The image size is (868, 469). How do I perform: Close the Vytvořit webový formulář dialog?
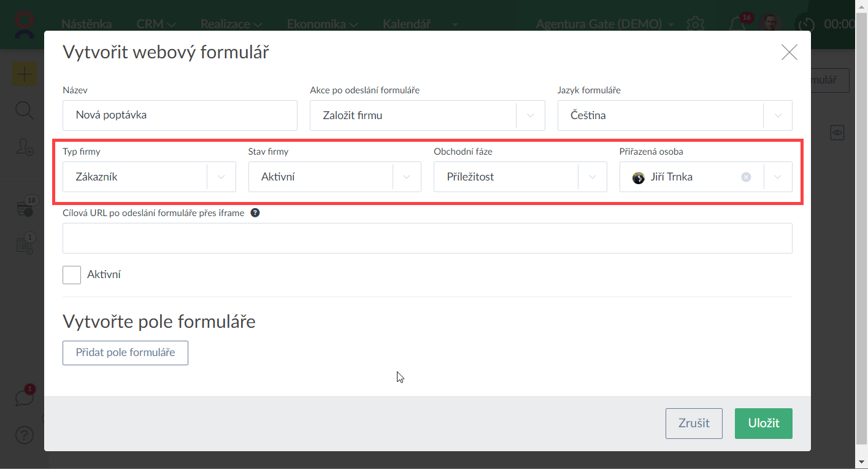[789, 53]
